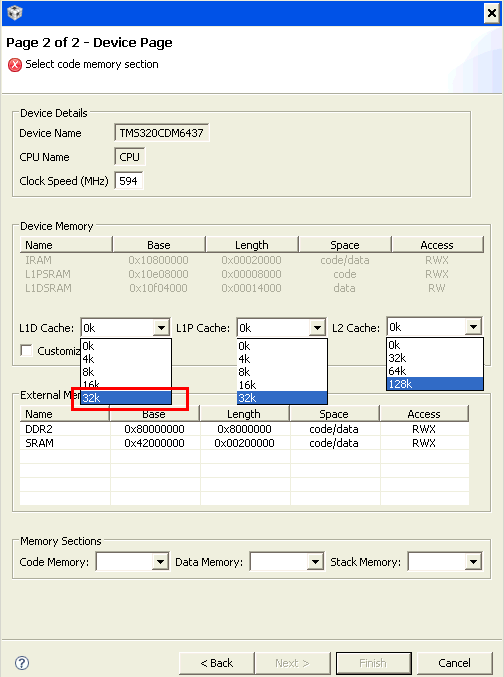Select 4k in the L1P Cache list
This screenshot has height=677, width=504.
coord(282,359)
